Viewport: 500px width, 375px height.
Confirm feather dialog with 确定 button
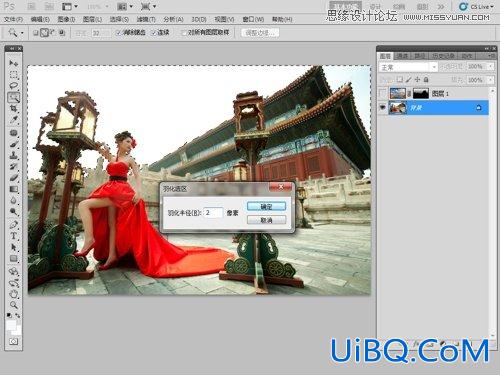[x=266, y=206]
